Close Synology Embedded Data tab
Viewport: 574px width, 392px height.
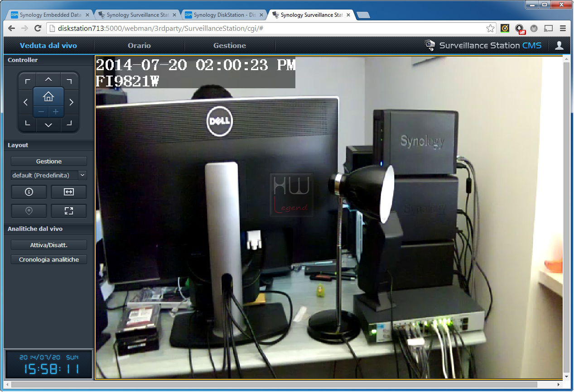tap(87, 15)
